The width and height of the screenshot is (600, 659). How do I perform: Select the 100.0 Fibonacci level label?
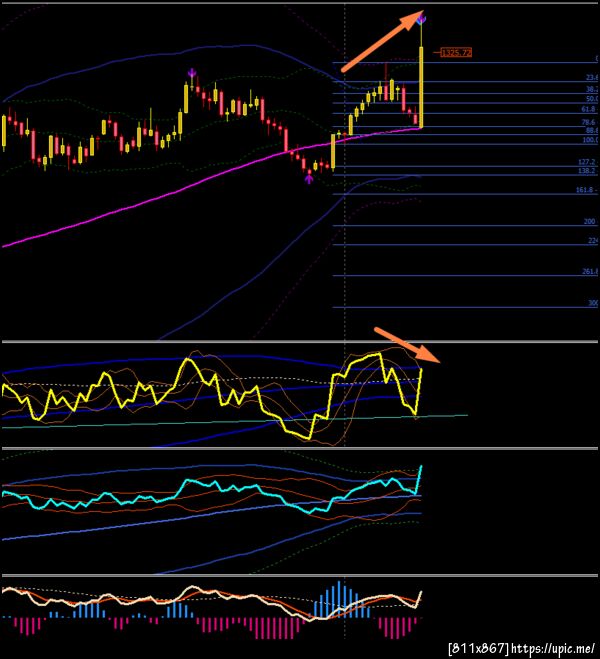(590, 140)
